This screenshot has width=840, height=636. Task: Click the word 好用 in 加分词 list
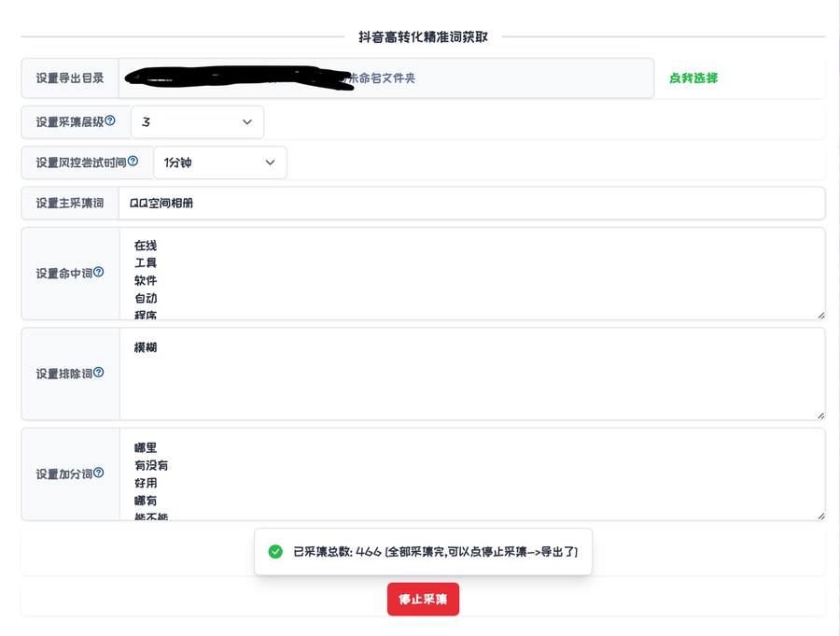coord(146,483)
